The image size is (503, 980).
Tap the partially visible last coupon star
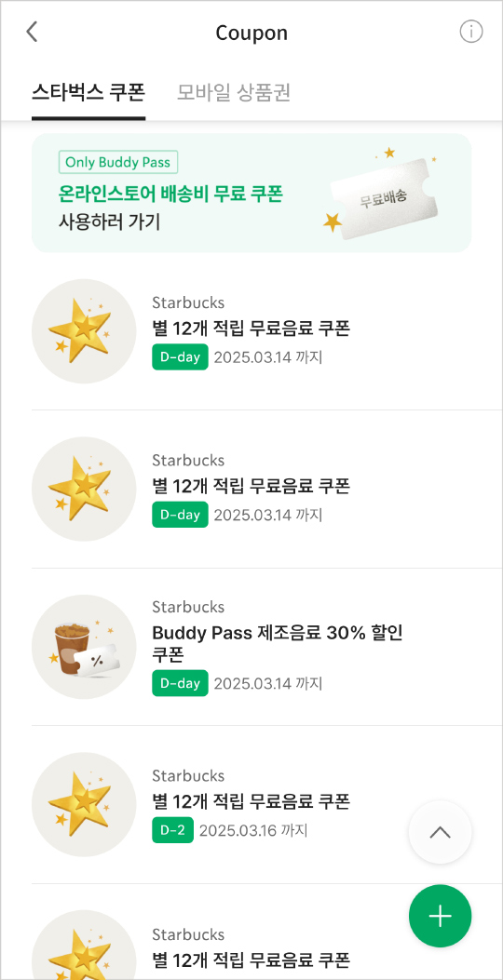tap(84, 945)
